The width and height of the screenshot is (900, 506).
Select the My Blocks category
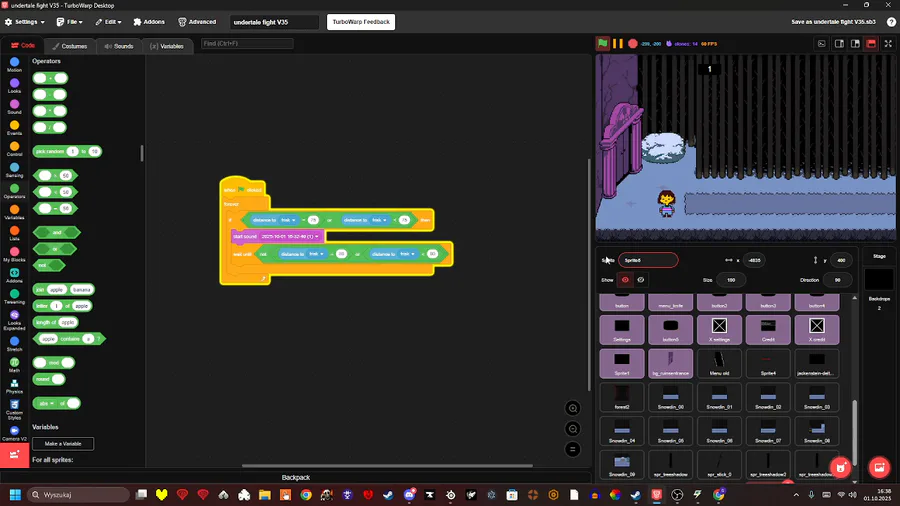tap(14, 254)
